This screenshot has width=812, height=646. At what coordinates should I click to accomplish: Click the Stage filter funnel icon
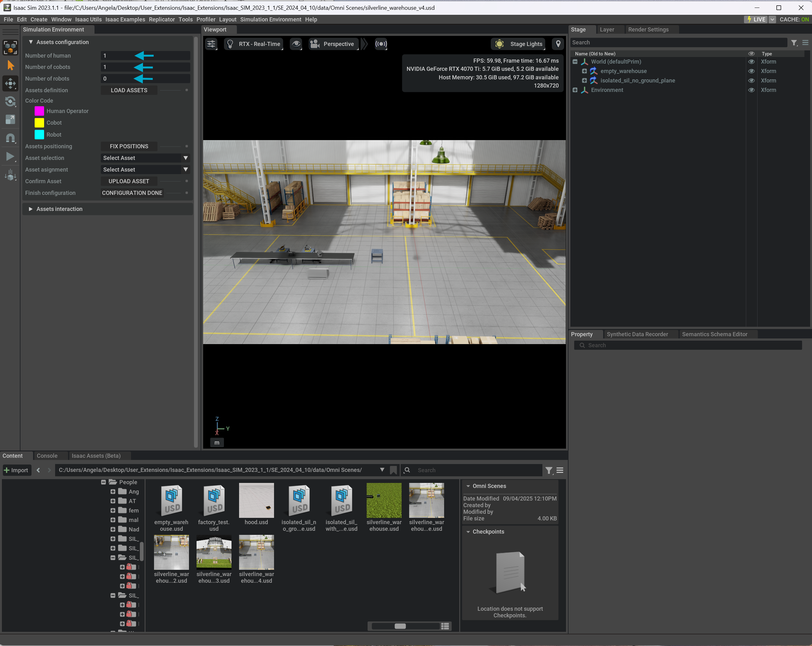click(794, 43)
